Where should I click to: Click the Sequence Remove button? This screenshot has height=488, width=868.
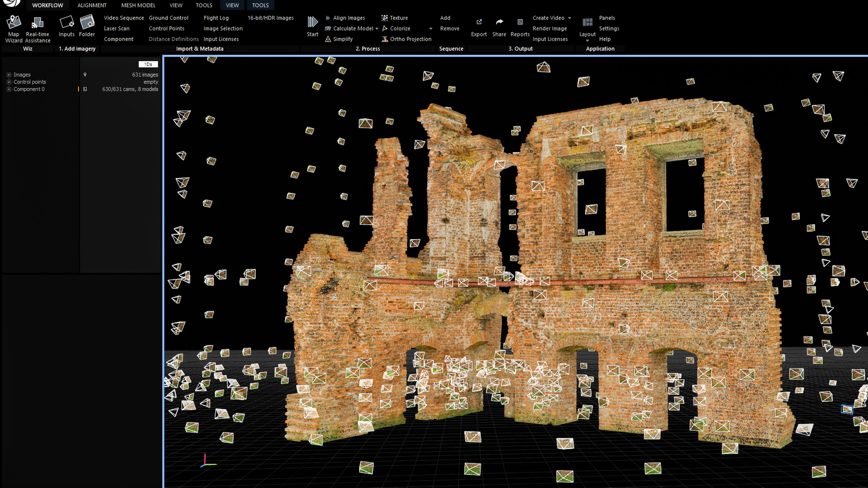tap(449, 29)
